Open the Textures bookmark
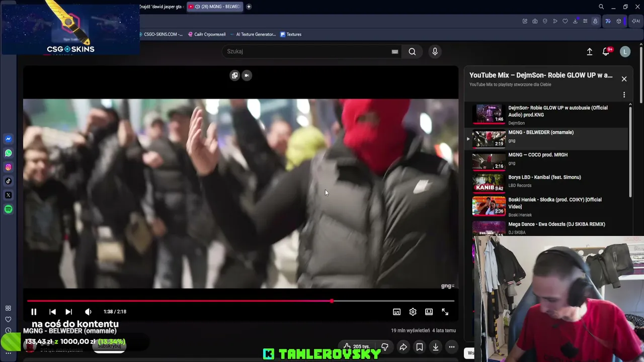The height and width of the screenshot is (362, 644). click(x=291, y=34)
